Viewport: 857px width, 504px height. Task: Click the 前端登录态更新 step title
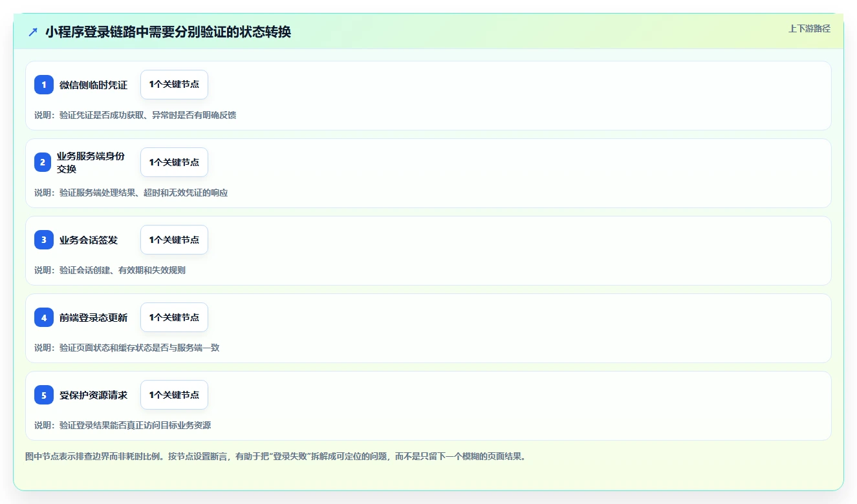(x=94, y=317)
